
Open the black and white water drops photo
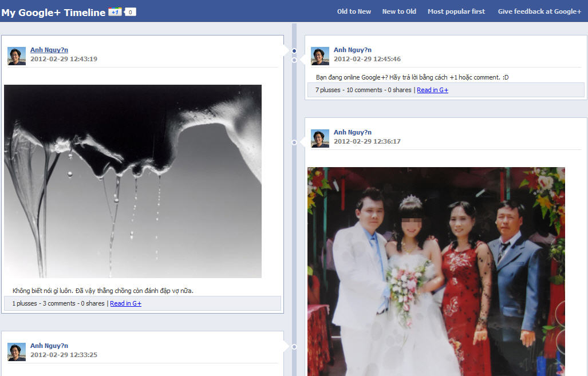pos(133,181)
